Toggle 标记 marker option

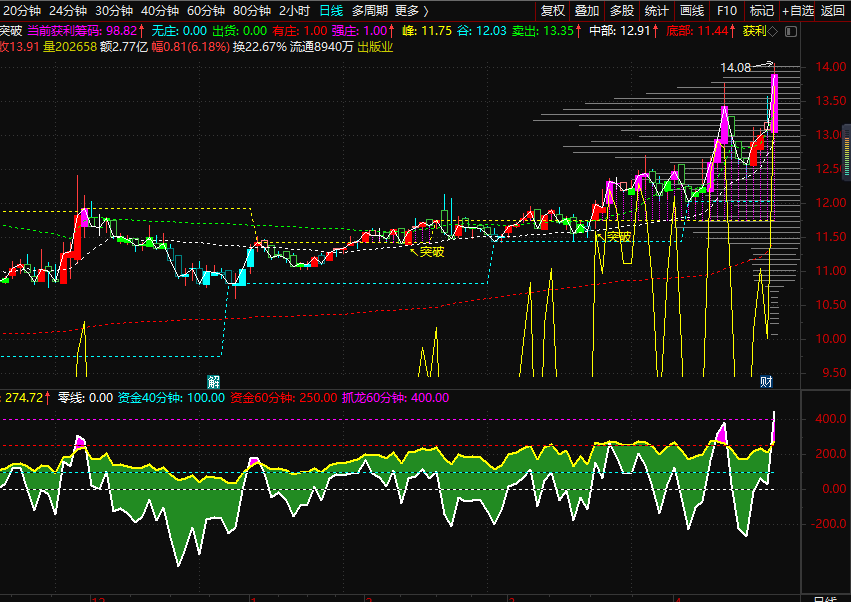coord(761,11)
